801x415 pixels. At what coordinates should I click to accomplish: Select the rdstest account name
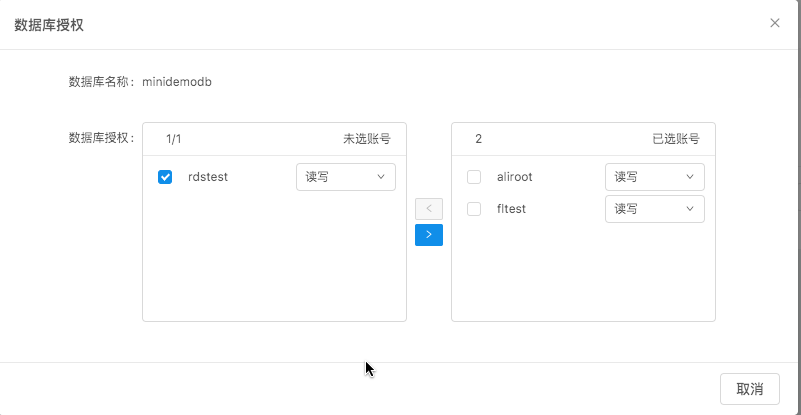[208, 177]
